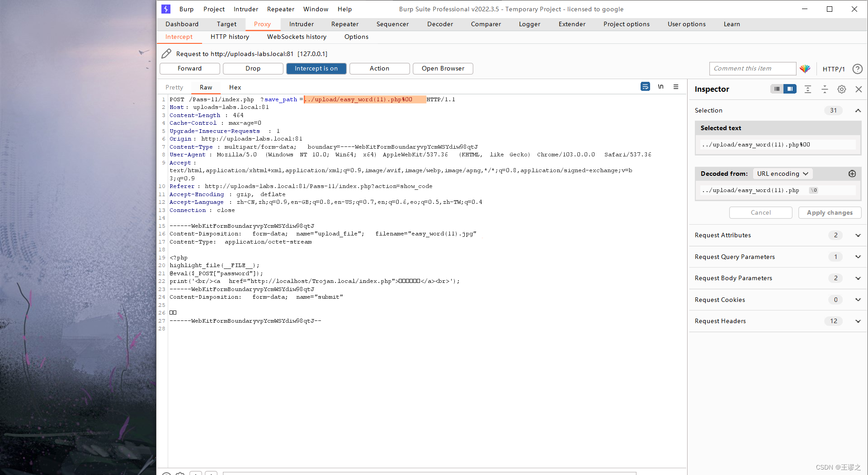This screenshot has width=868, height=475.
Task: Expand Request Query Parameters section
Action: pos(858,257)
